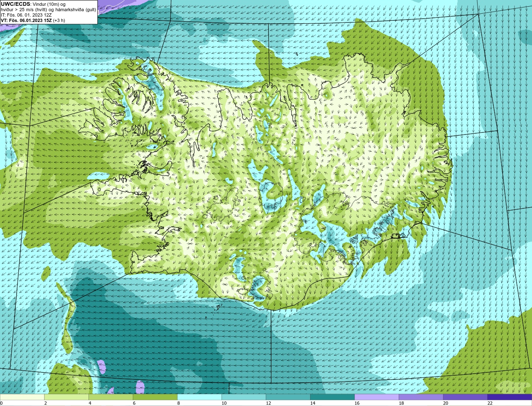Click the legend scale label '20'
This screenshot has height=406, width=532.
click(x=446, y=403)
